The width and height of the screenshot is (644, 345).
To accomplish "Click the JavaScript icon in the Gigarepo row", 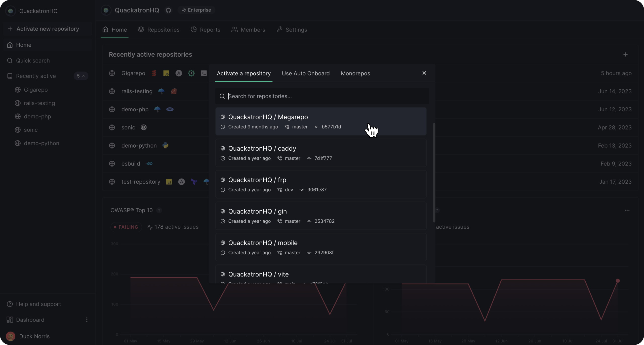I will tap(166, 73).
